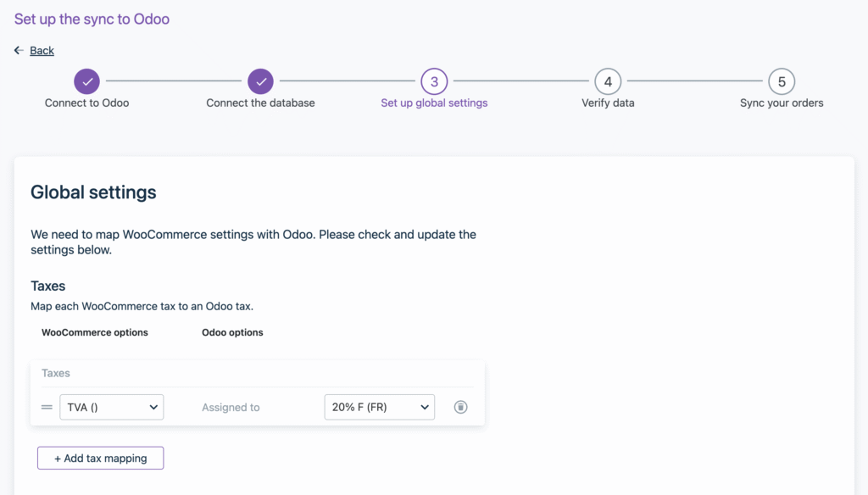This screenshot has width=868, height=495.
Task: Select the Sync your orders step label
Action: click(782, 103)
